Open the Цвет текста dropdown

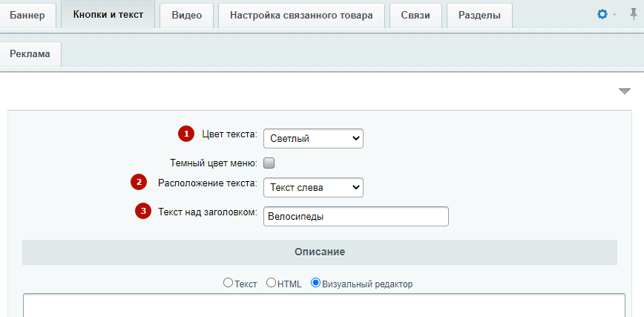tap(313, 139)
